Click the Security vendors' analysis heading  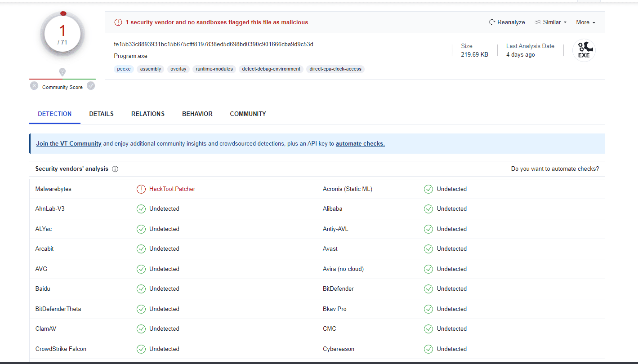tap(72, 169)
